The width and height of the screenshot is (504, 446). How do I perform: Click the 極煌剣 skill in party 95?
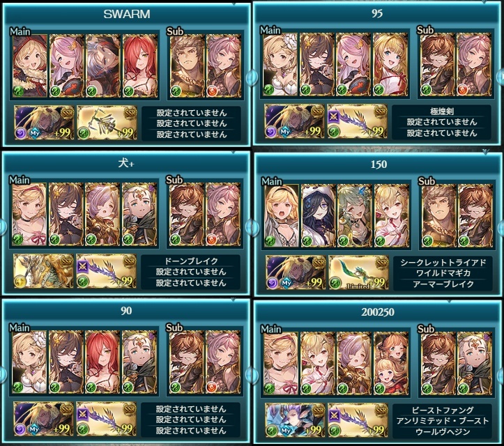point(442,111)
